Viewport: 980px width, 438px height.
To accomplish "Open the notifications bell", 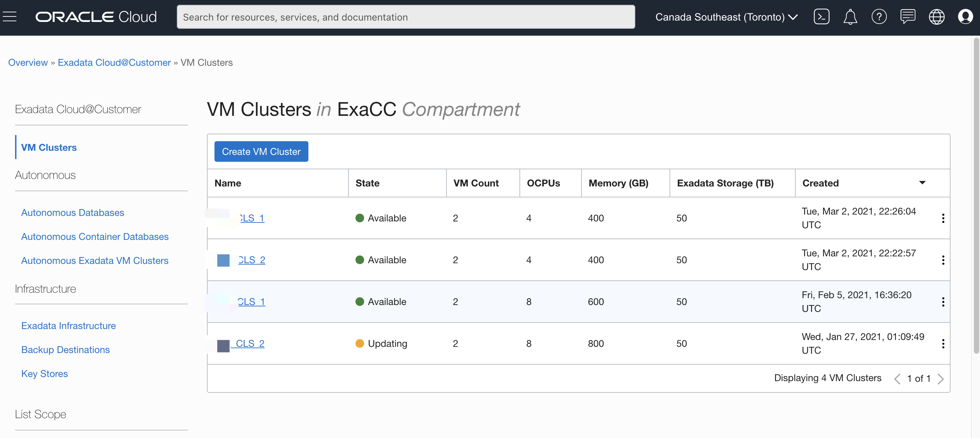I will [x=850, y=17].
